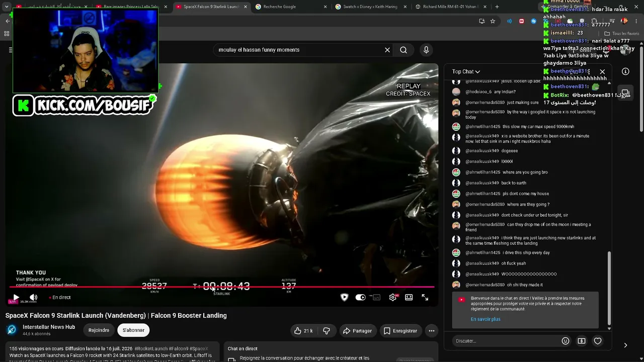Open more actions menu below video
Image resolution: width=644 pixels, height=362 pixels.
[x=432, y=331]
